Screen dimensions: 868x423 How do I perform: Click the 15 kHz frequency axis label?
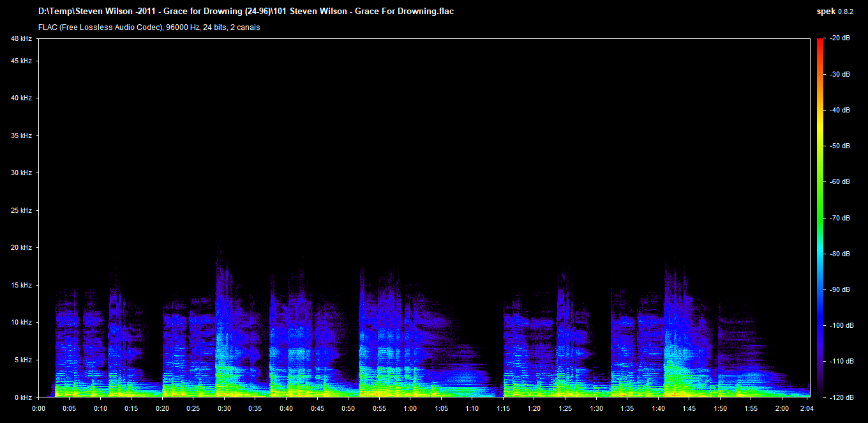(21, 286)
